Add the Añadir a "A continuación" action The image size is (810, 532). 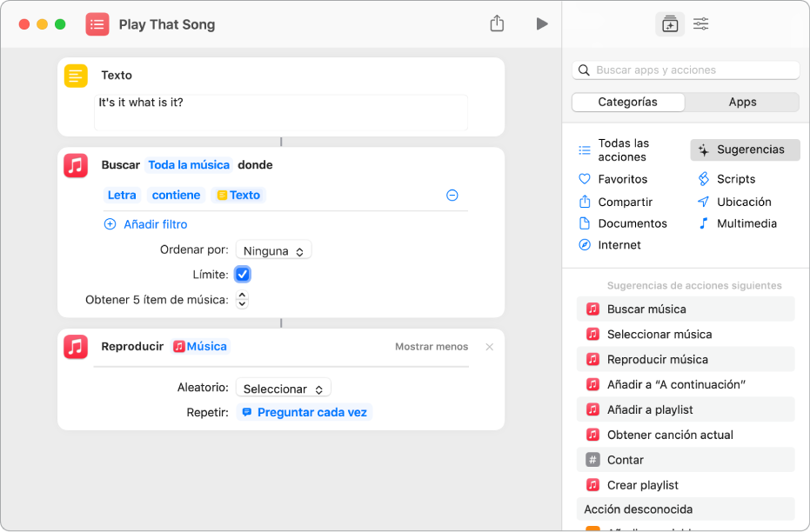point(686,384)
